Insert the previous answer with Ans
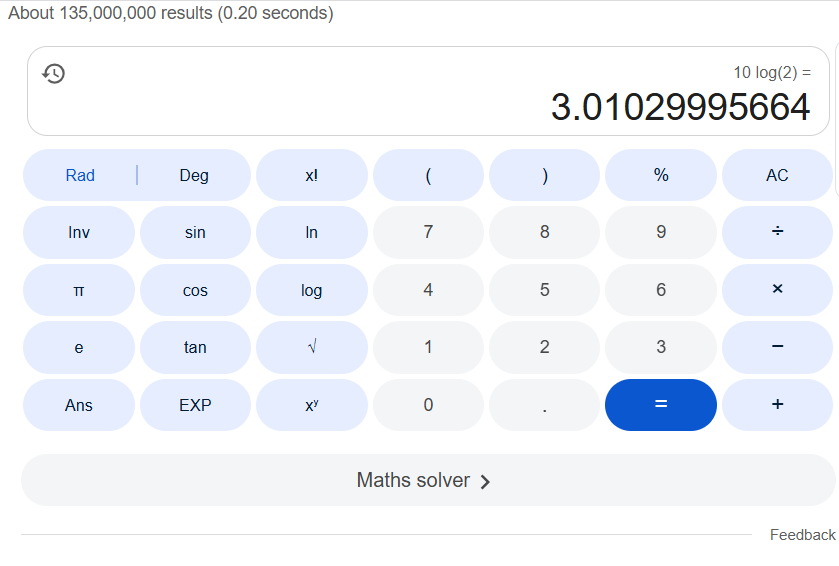839x566 pixels. point(79,405)
